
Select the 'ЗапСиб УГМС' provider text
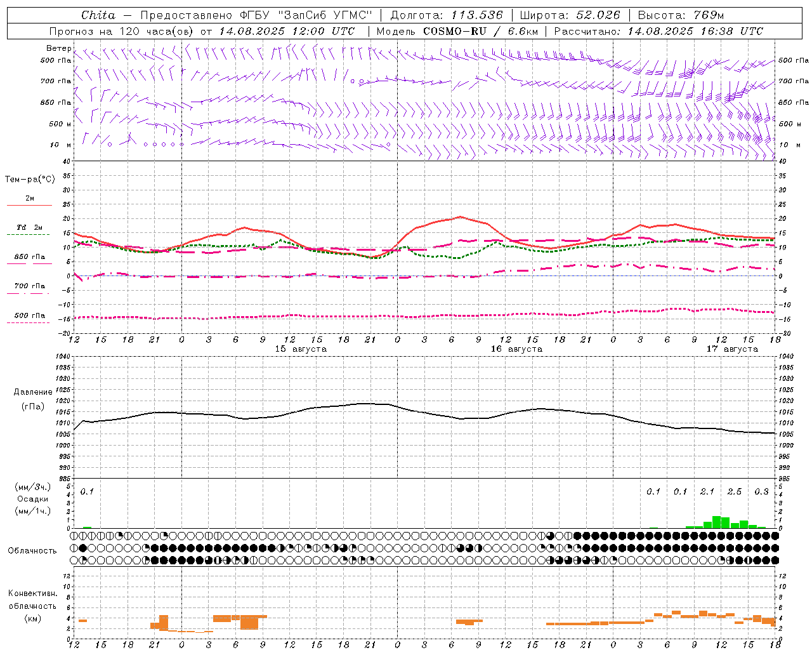click(325, 15)
